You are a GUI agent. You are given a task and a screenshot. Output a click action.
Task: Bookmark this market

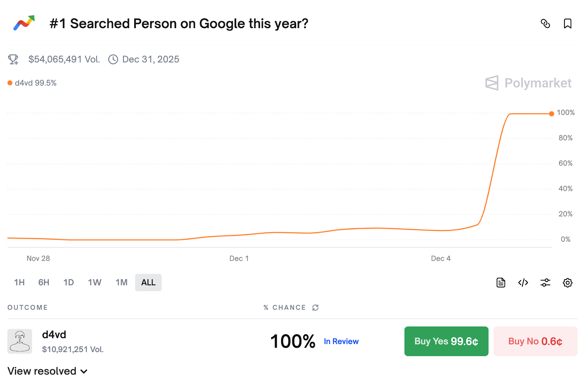567,24
